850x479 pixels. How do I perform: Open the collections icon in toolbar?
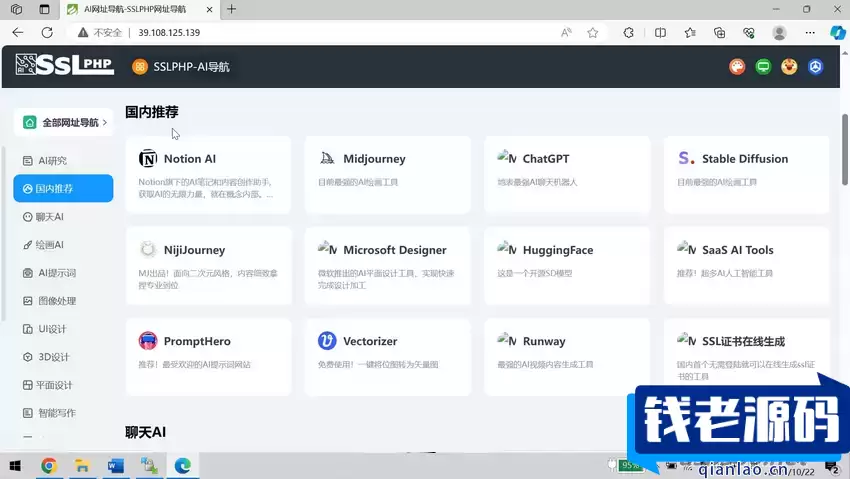click(x=719, y=33)
